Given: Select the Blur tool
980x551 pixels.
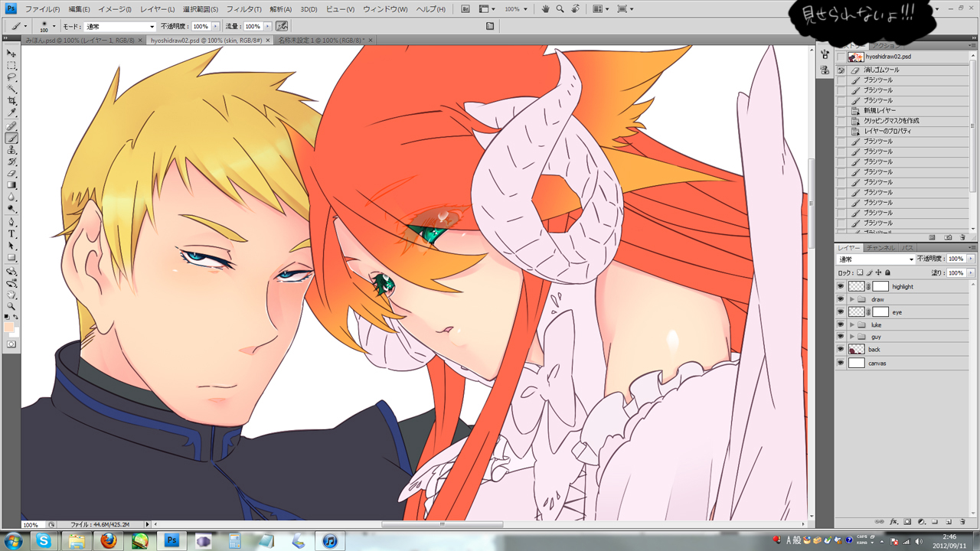Looking at the screenshot, I should 11,197.
